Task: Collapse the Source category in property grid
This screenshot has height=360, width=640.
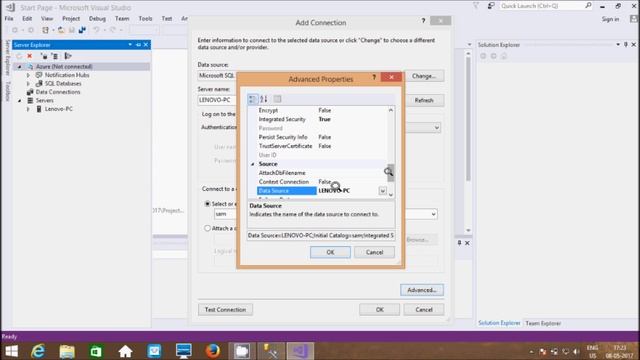Action: tap(252, 164)
